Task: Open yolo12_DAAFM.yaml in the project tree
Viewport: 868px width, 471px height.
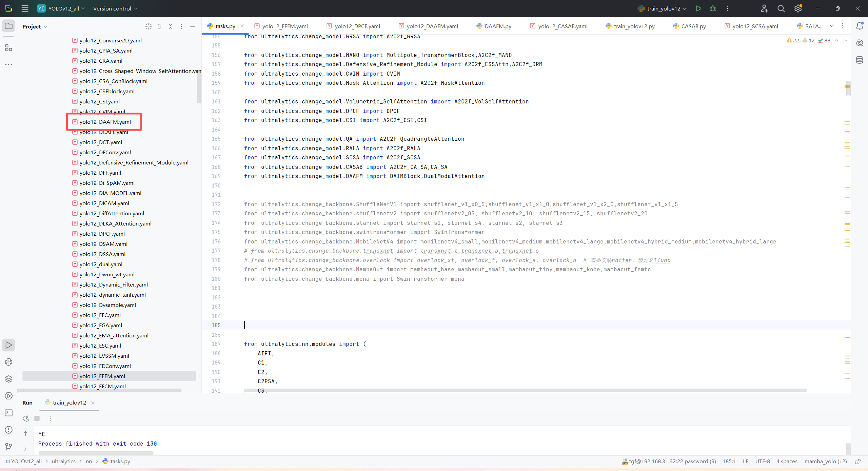Action: click(105, 122)
